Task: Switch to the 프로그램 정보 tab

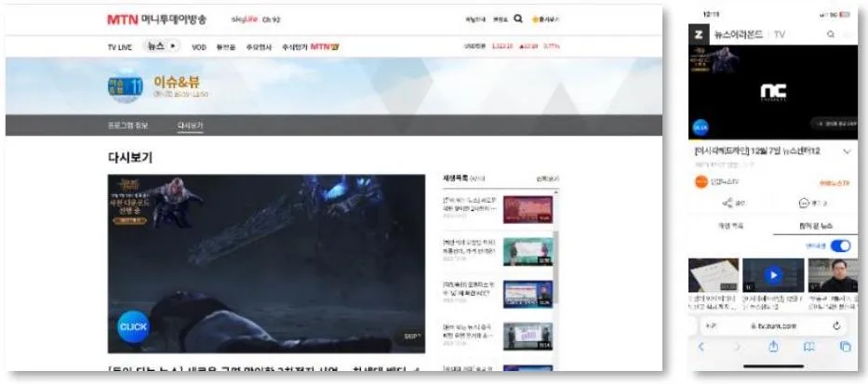Action: pyautogui.click(x=127, y=126)
